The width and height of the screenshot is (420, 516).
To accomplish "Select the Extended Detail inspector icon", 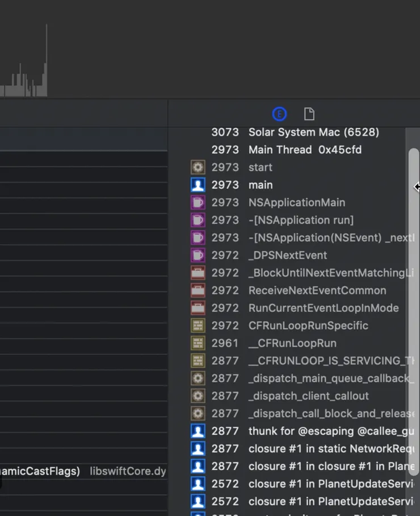I will (279, 114).
